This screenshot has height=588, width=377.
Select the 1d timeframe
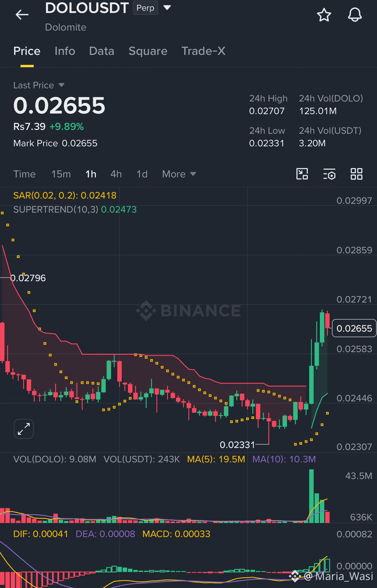pos(142,174)
